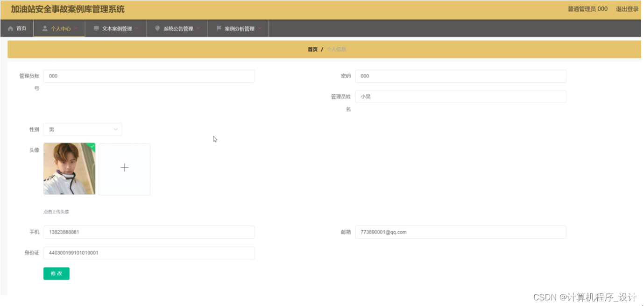Image resolution: width=644 pixels, height=306 pixels.
Task: Click the green checkmark on avatar photo
Action: [x=92, y=146]
